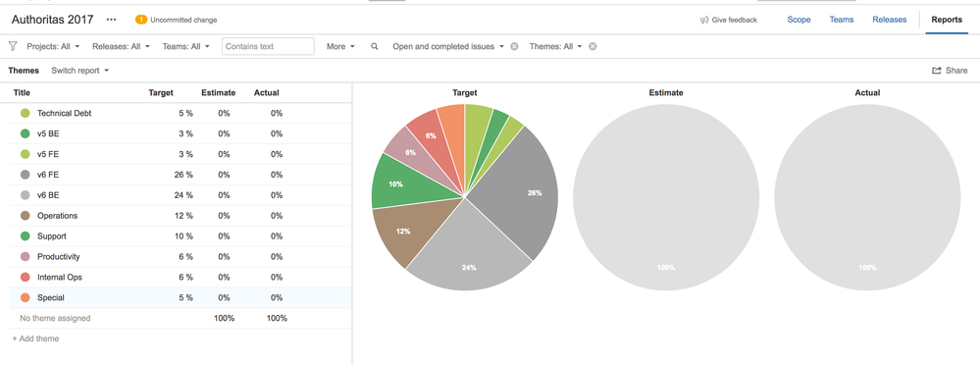Click the Title column header
The width and height of the screenshot is (980, 365).
click(x=22, y=92)
